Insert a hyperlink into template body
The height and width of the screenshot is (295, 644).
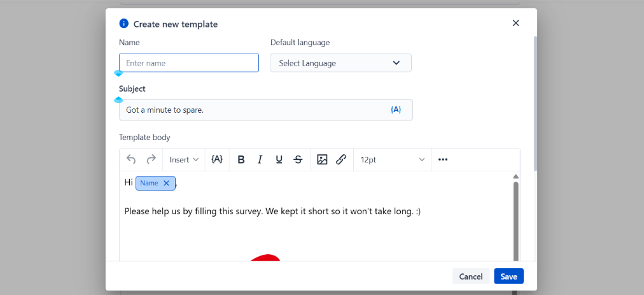[341, 160]
